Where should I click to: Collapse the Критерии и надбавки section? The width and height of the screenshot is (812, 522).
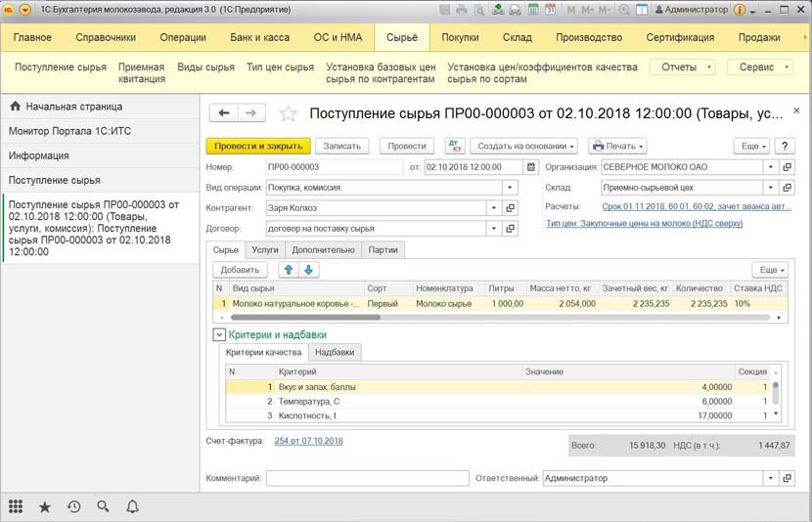coord(219,334)
